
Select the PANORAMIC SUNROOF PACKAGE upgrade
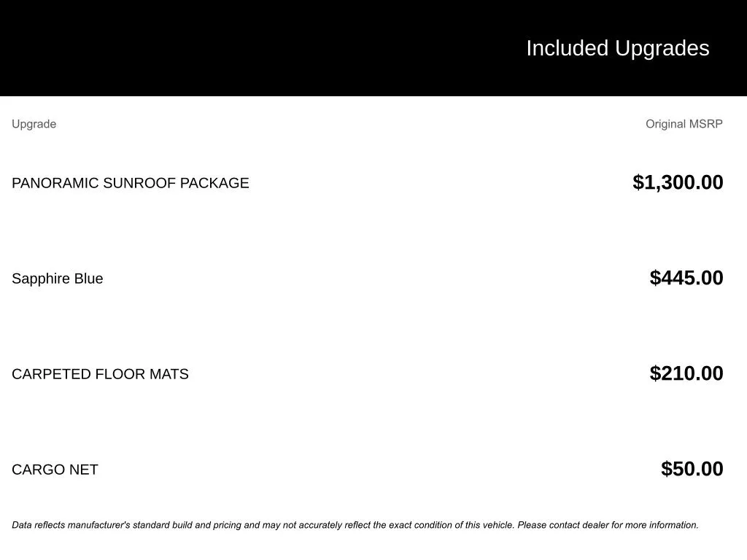pyautogui.click(x=130, y=183)
